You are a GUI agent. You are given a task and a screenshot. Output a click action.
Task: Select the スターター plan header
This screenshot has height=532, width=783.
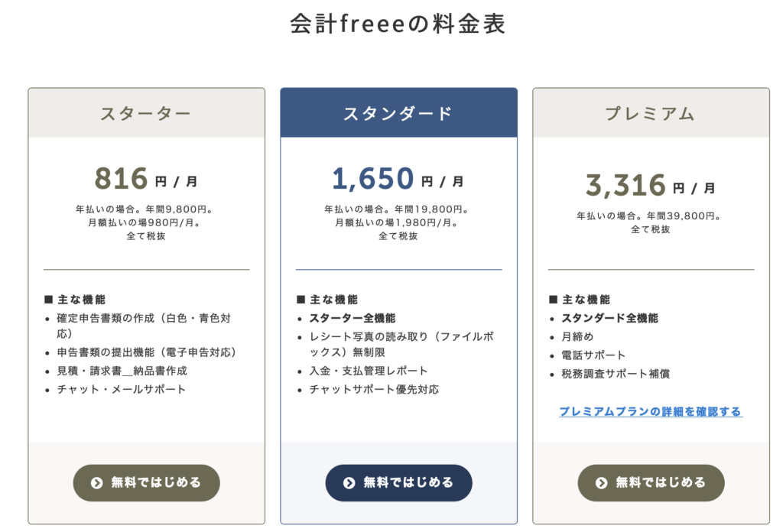(146, 114)
